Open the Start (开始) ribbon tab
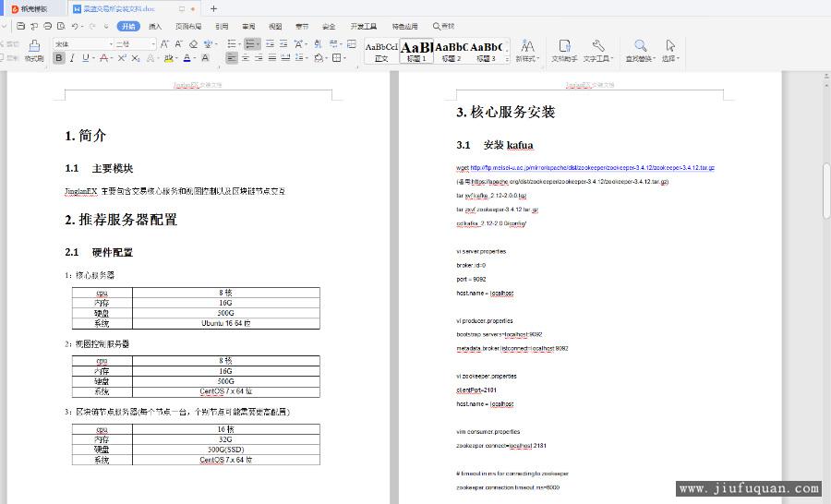The image size is (831, 504). 128,26
